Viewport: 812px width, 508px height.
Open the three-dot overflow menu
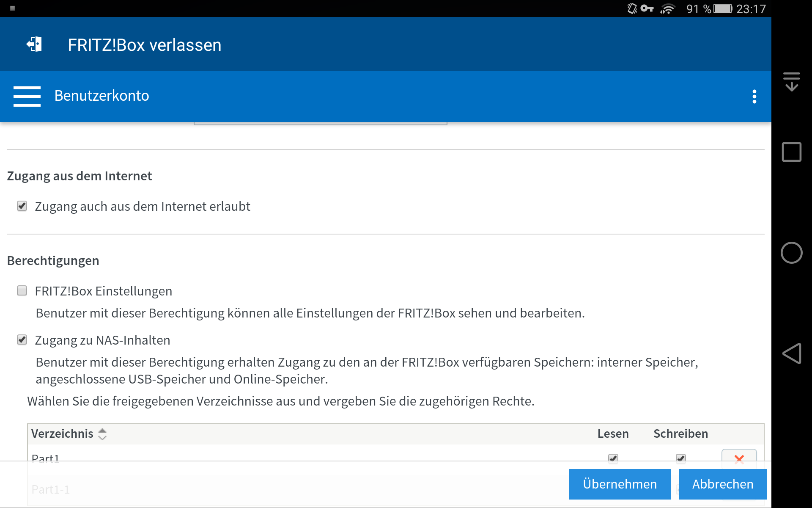click(x=754, y=97)
